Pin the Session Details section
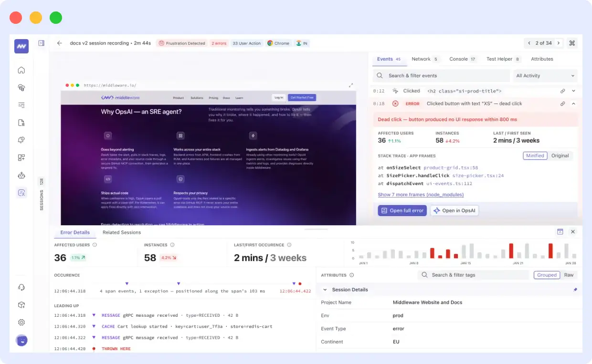The width and height of the screenshot is (592, 364). click(x=575, y=290)
